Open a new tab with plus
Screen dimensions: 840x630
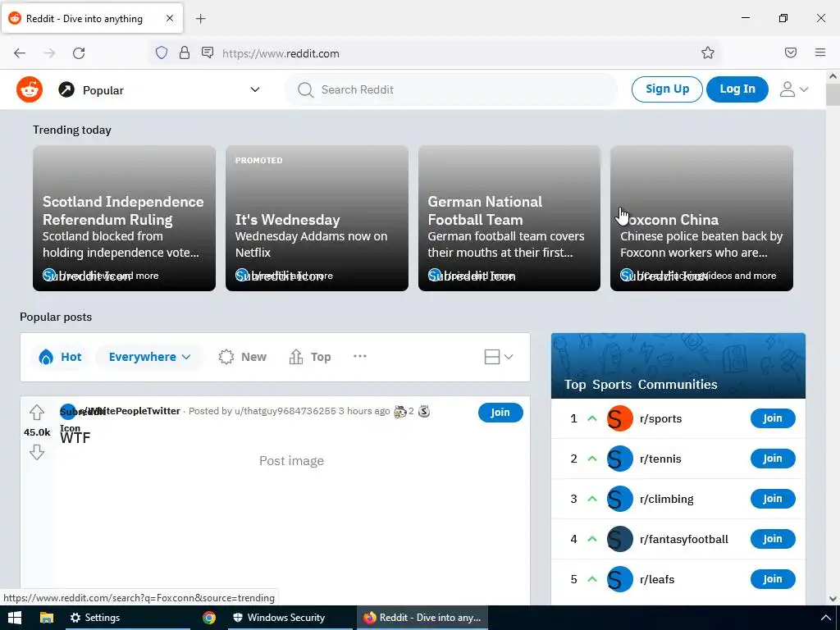click(201, 19)
